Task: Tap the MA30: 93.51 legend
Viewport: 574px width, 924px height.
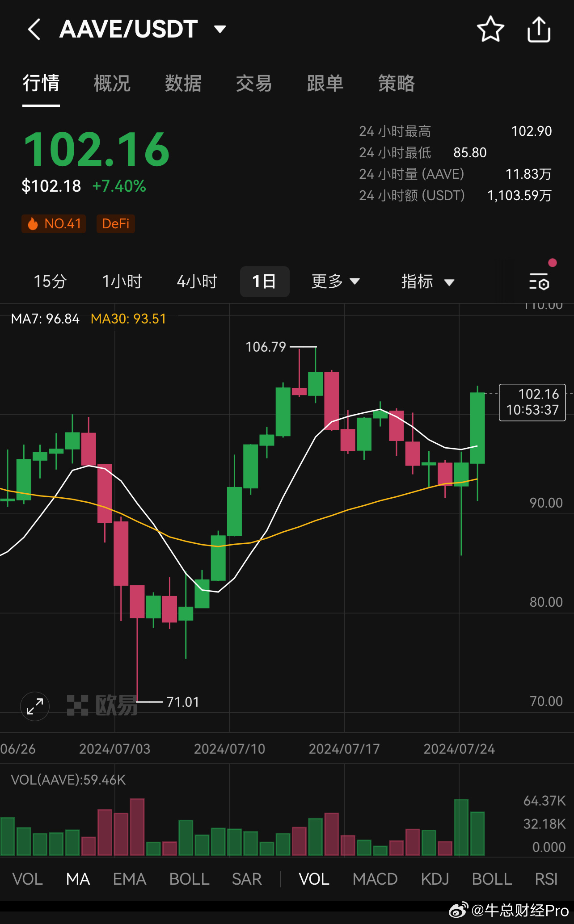Action: point(128,319)
